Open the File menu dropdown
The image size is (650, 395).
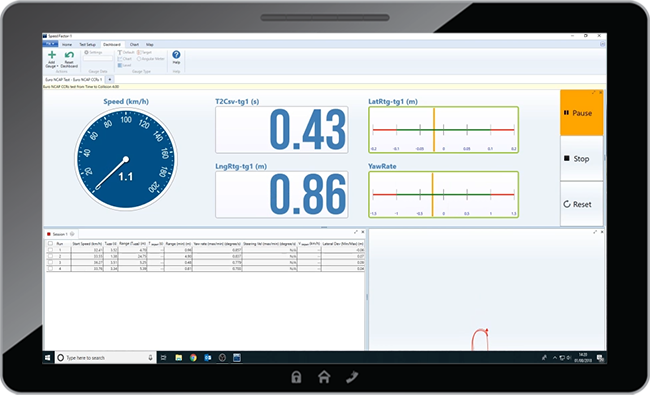(x=50, y=44)
